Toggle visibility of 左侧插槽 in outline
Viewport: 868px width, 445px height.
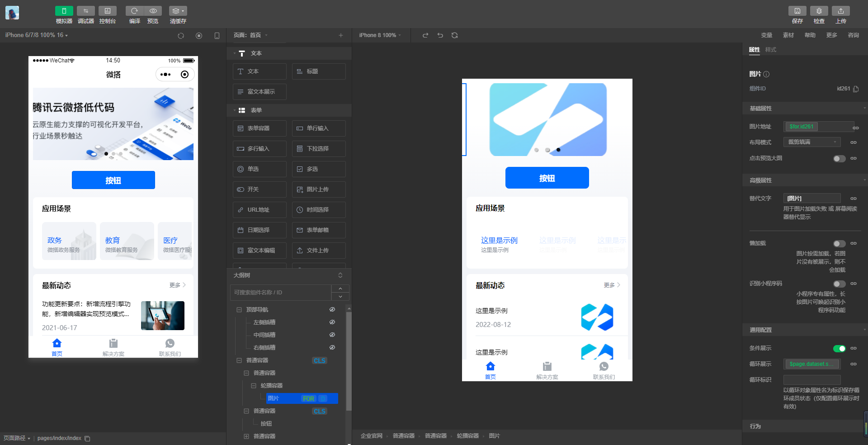click(x=332, y=322)
